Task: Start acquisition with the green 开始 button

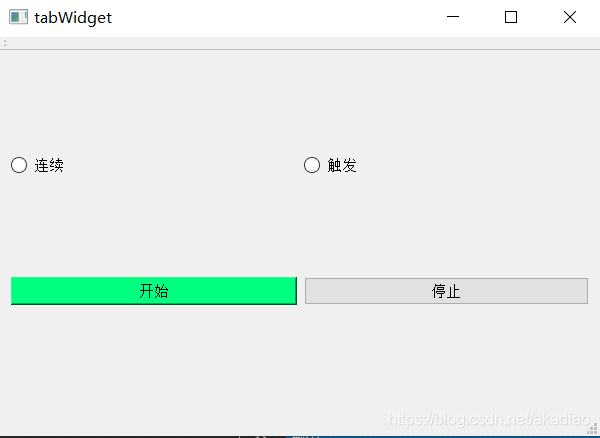Action: click(x=154, y=291)
